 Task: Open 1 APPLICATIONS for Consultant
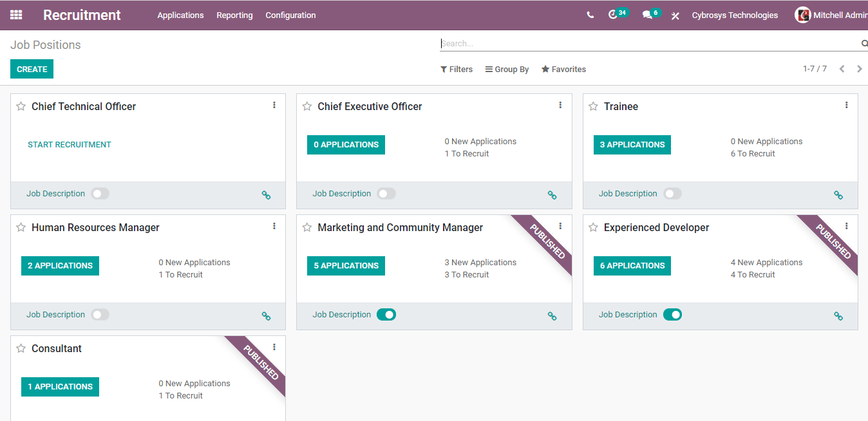[60, 387]
